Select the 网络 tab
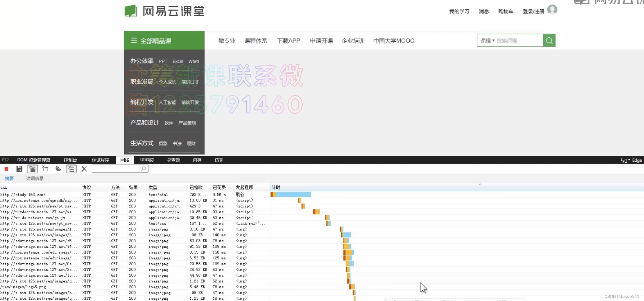Image resolution: width=644 pixels, height=301 pixels. point(125,160)
